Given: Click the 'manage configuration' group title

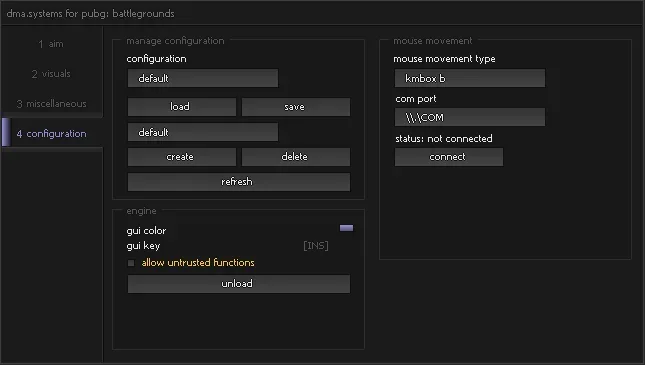Looking at the screenshot, I should pos(175,41).
